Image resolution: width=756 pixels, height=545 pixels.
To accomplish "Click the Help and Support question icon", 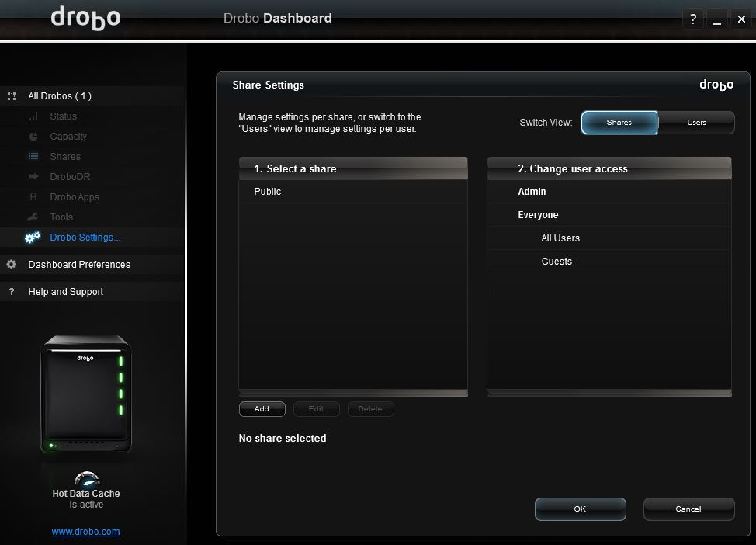I will 12,292.
